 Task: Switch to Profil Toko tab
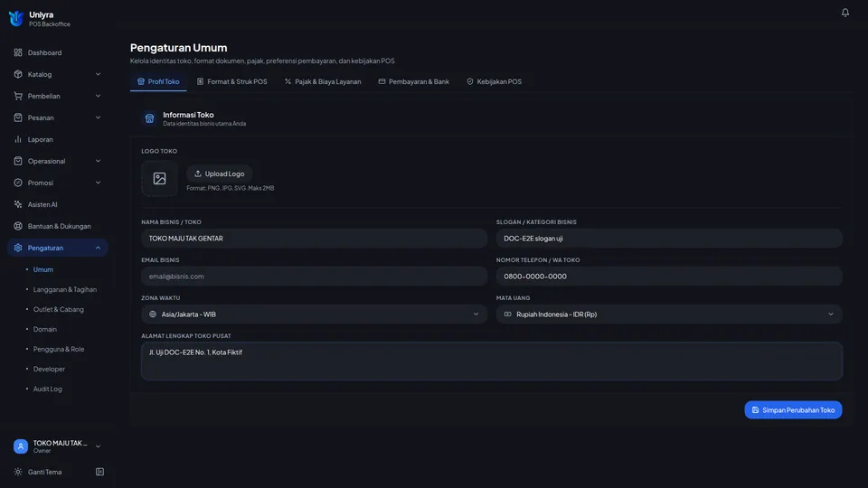pyautogui.click(x=158, y=81)
